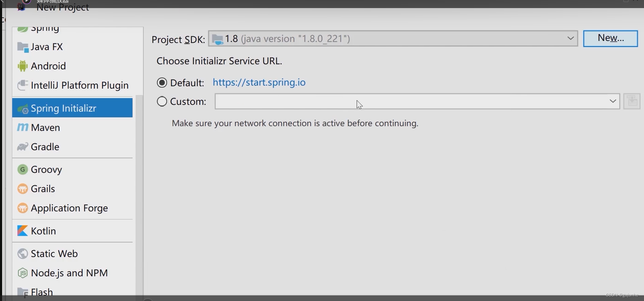Select Groovy project type

point(72,169)
